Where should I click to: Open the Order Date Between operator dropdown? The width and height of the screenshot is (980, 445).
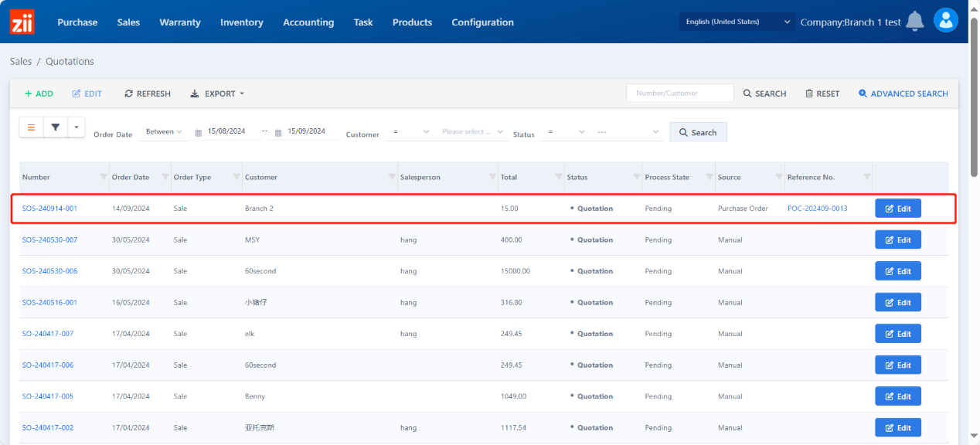(164, 132)
